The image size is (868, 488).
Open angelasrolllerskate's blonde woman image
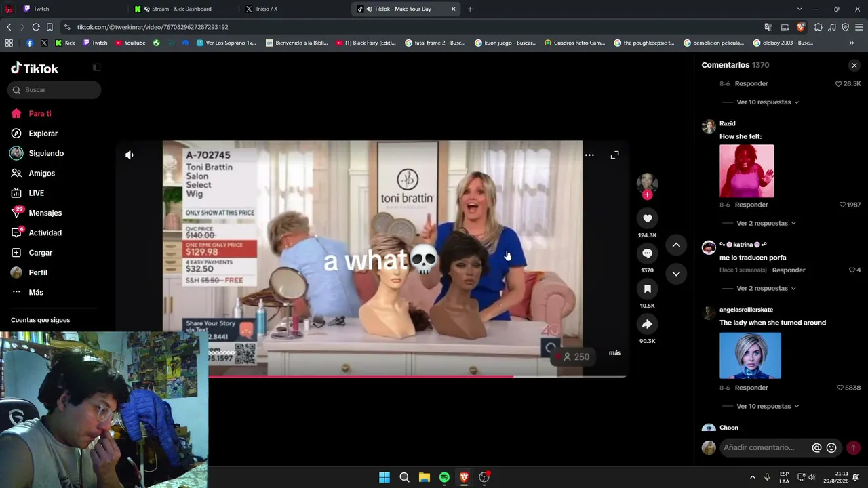coord(750,355)
